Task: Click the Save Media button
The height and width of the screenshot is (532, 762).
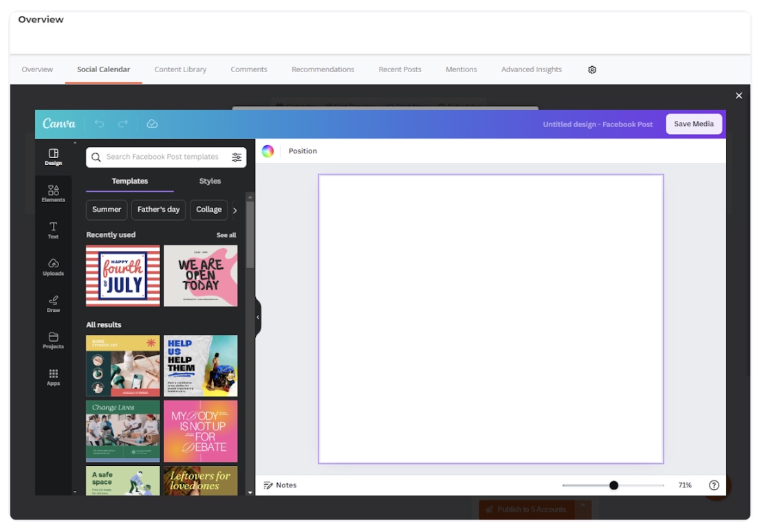Action: pyautogui.click(x=693, y=124)
